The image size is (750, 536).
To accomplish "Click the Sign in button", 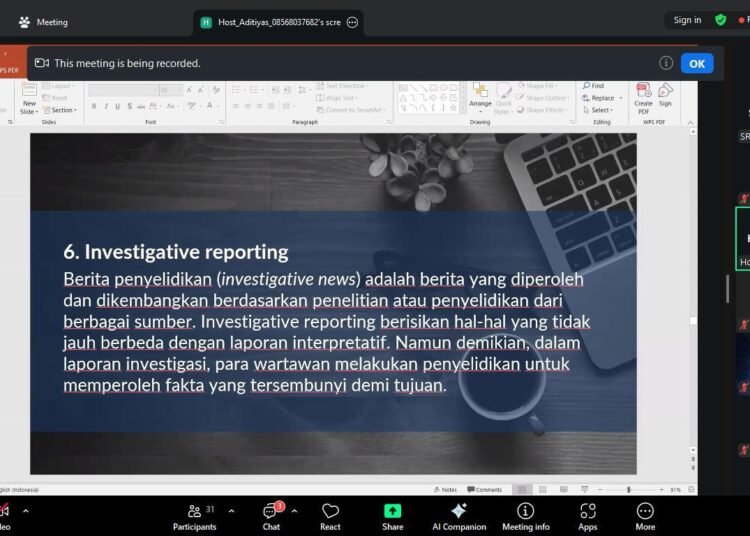I will tap(687, 20).
